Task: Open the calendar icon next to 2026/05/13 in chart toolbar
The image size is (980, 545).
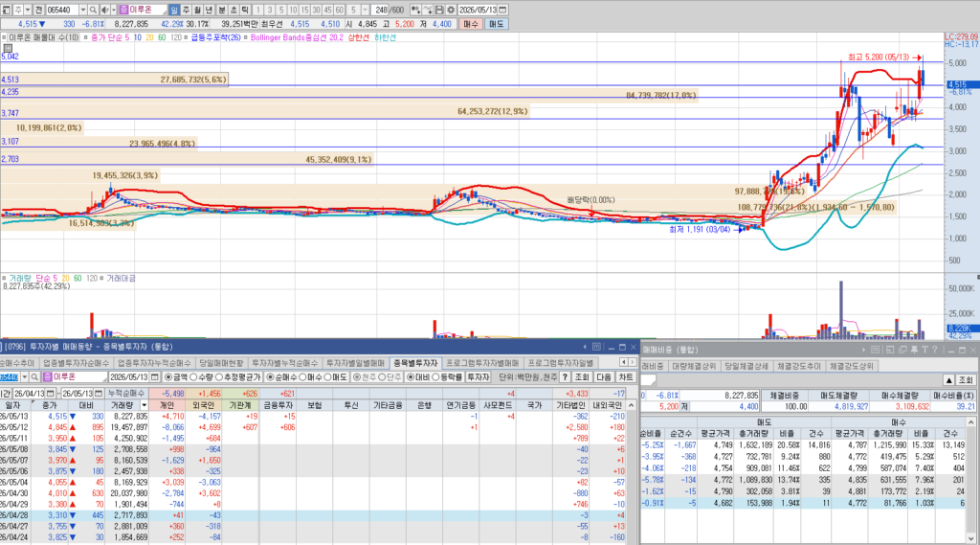Action: point(502,10)
